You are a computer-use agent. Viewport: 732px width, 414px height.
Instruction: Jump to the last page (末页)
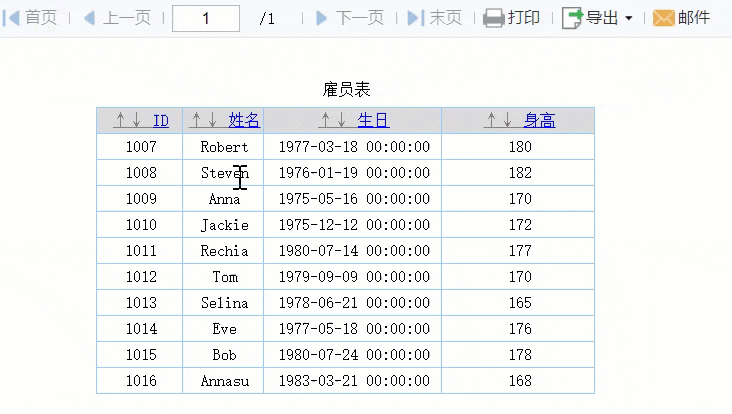pos(435,18)
